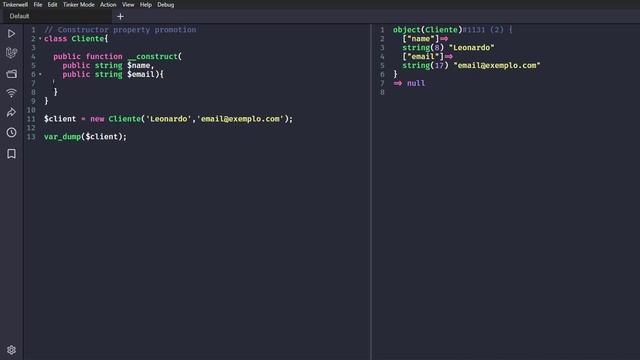Viewport: 640px width, 360px height.
Task: Click 'new' keyword on line 11
Action: coord(97,119)
